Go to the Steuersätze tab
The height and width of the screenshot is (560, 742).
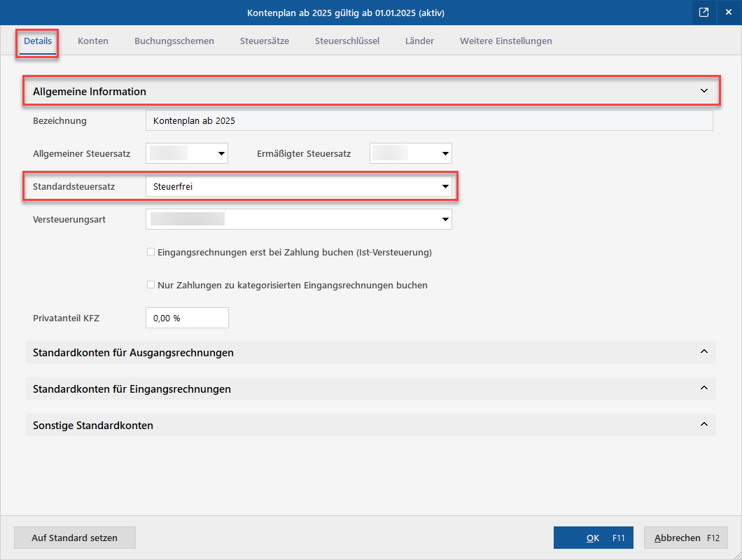point(265,41)
